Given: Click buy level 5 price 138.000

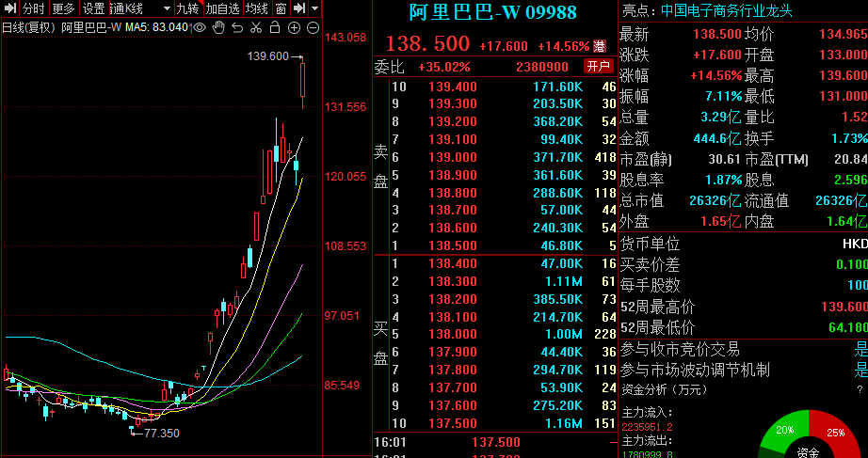Looking at the screenshot, I should click(452, 334).
